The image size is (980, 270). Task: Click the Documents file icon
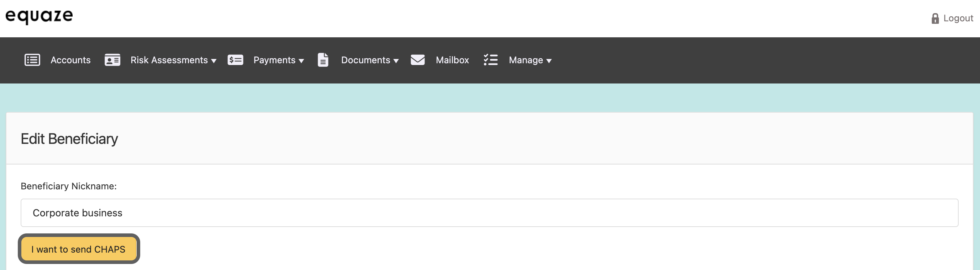pos(323,60)
